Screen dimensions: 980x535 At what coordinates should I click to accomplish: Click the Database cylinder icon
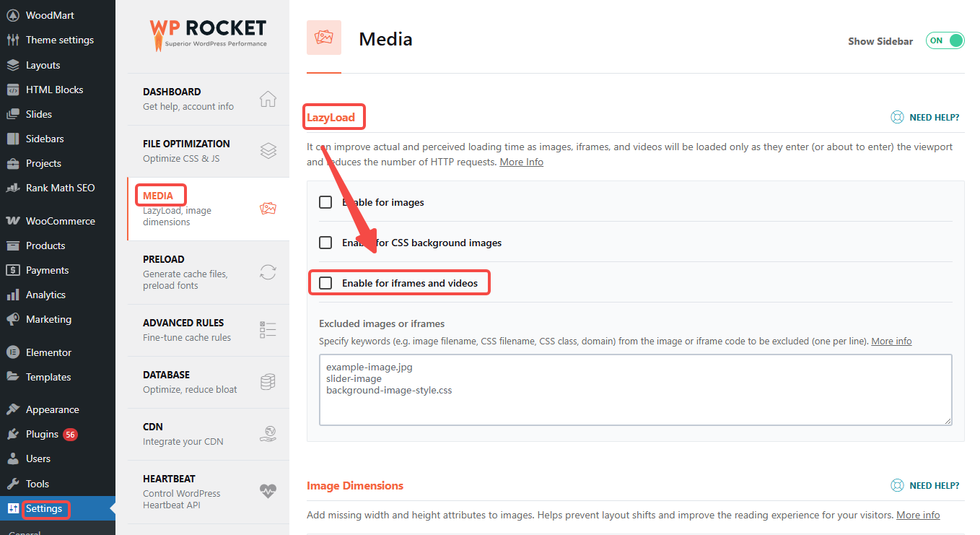click(268, 382)
